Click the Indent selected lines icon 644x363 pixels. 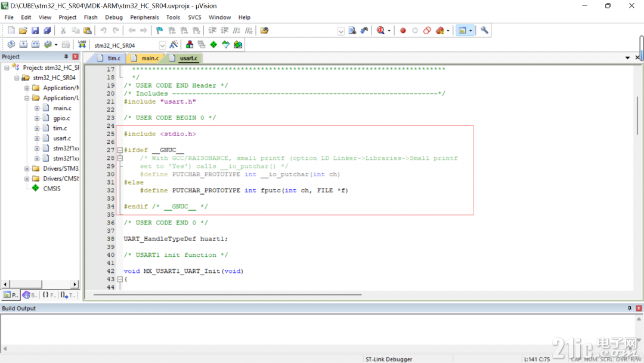[x=212, y=30]
